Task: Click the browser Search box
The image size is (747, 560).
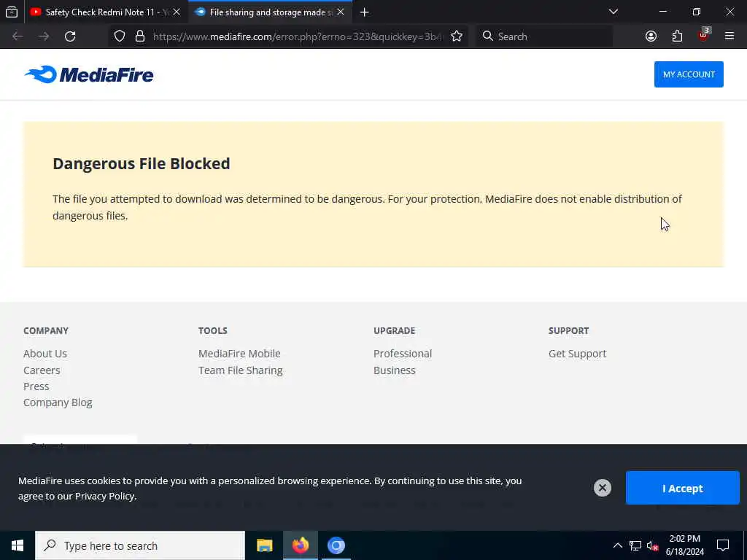Action: point(544,36)
